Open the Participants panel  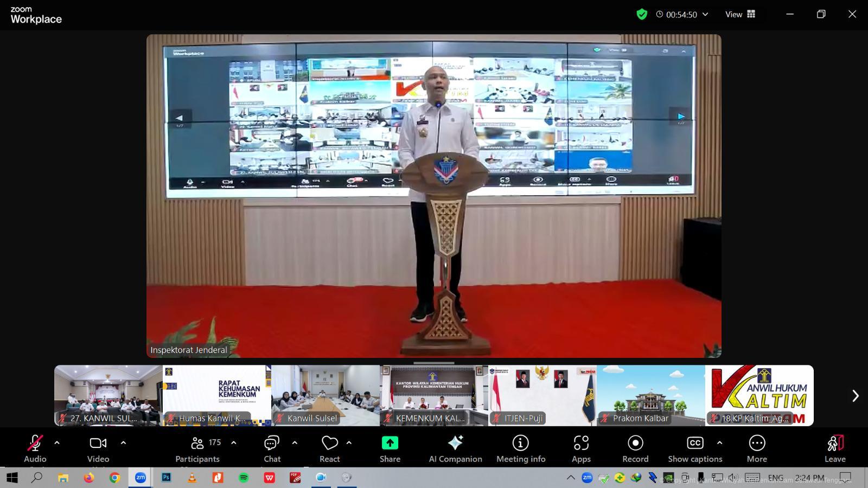pyautogui.click(x=197, y=449)
